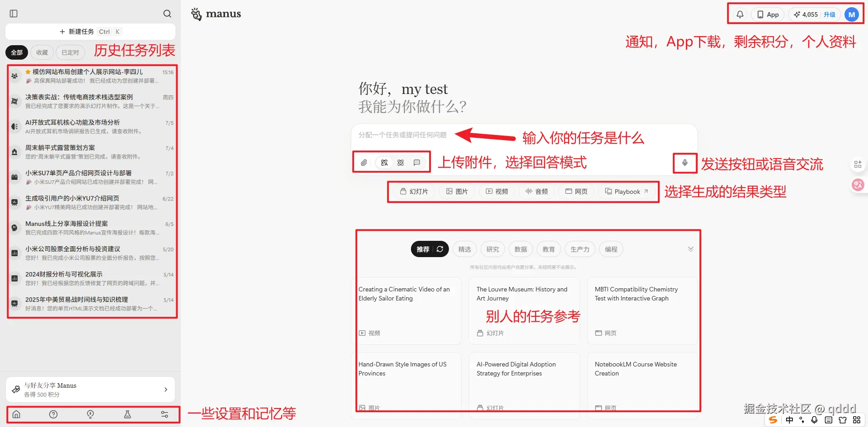Choose the 音频 output type
Image resolution: width=868 pixels, height=427 pixels.
[537, 192]
